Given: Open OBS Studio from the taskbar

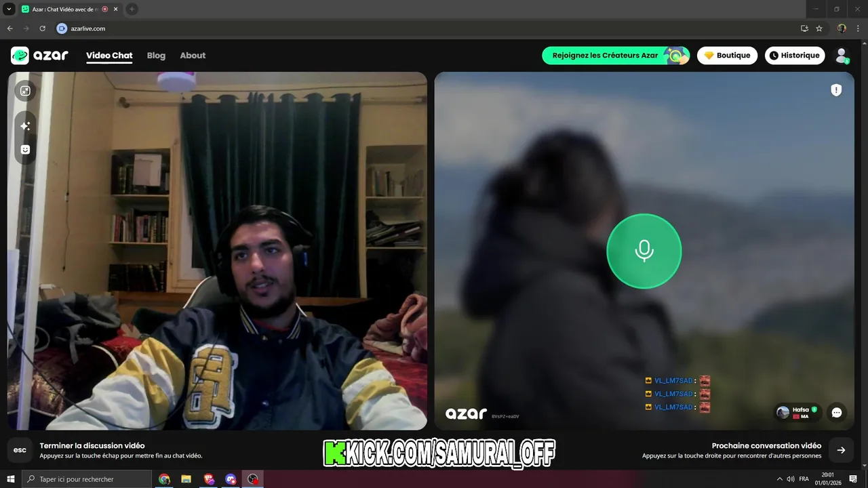Looking at the screenshot, I should (253, 479).
